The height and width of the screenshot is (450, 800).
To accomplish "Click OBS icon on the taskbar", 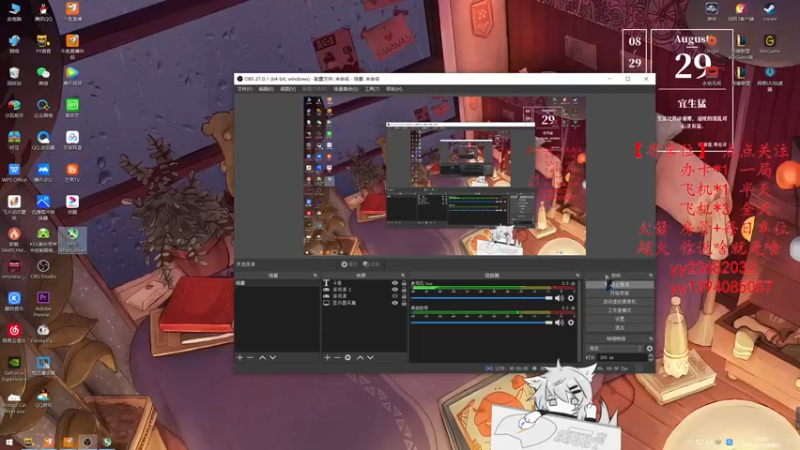I will click(87, 442).
